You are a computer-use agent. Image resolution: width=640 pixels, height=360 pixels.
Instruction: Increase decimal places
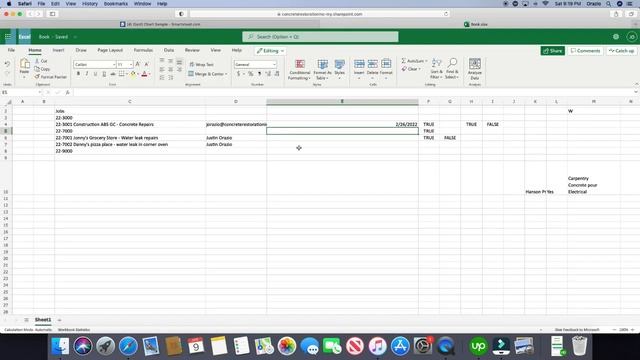coord(268,74)
